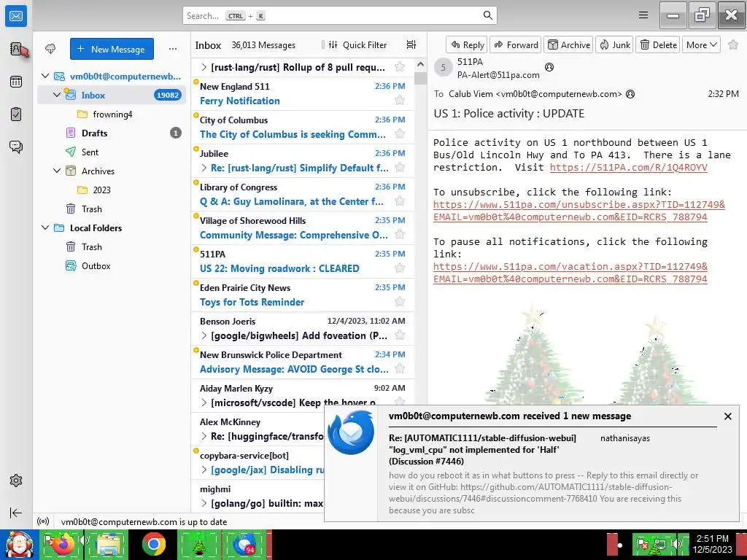Open the Chat space icon
Viewport: 747px width, 560px height.
[16, 147]
